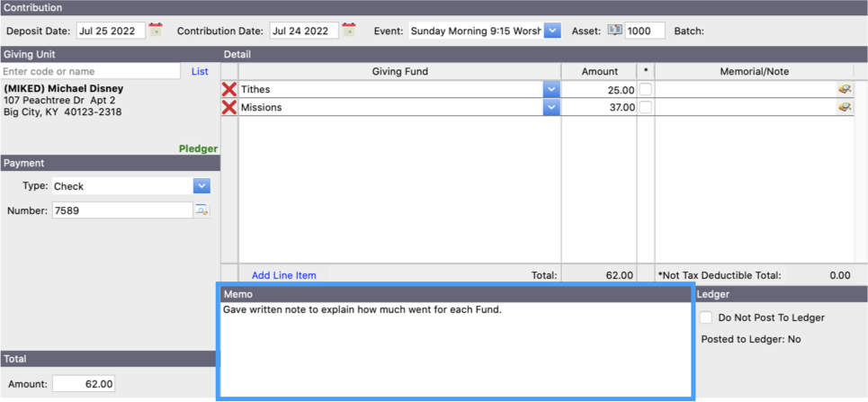The width and height of the screenshot is (868, 402).
Task: Click the Total Amount field
Action: 84,384
